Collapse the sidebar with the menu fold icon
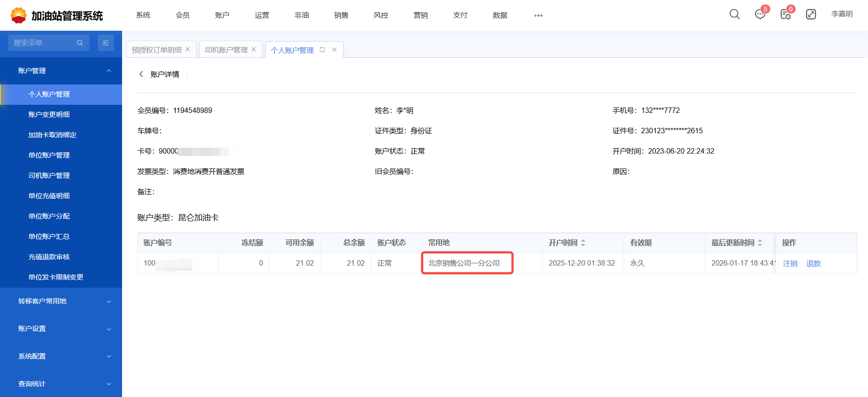 pos(106,43)
